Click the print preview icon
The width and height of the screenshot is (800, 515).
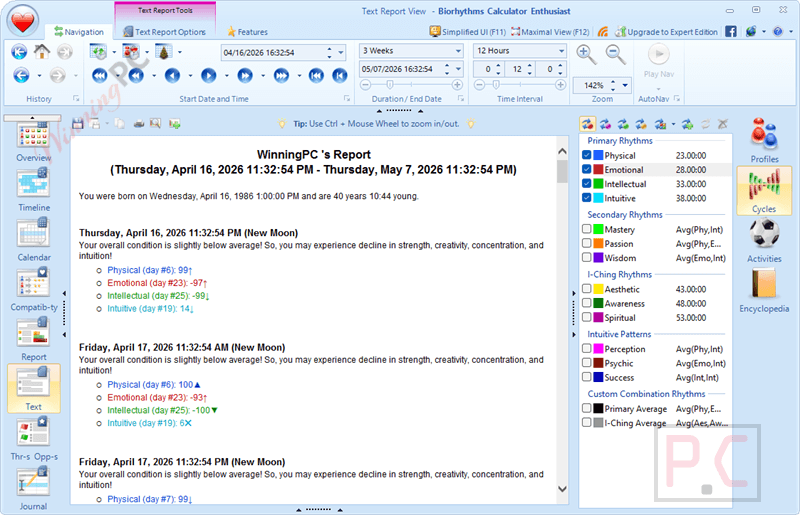click(156, 124)
